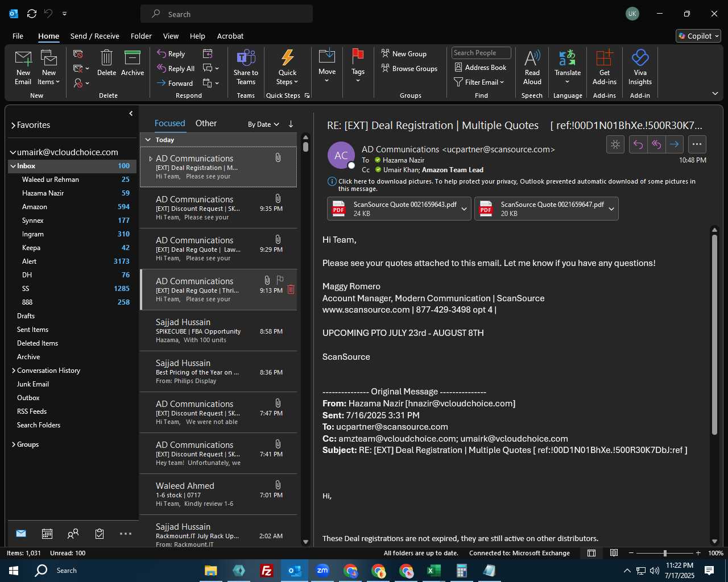This screenshot has width=728, height=582.
Task: Collapse the folder pane arrow
Action: pyautogui.click(x=131, y=114)
